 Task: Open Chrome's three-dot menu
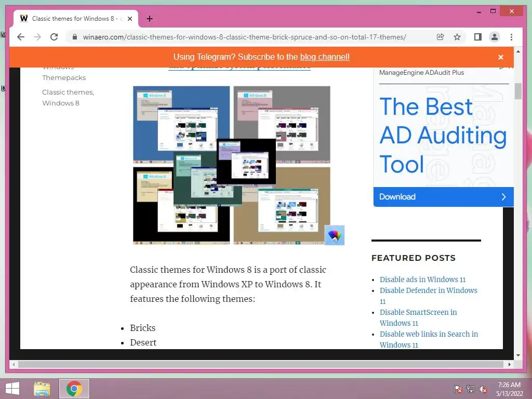coord(511,37)
